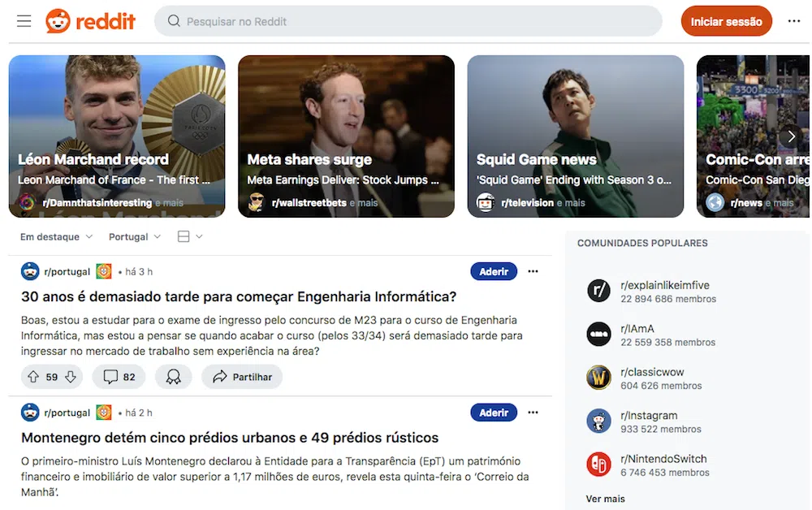This screenshot has width=812, height=510.
Task: Click the r/news avatar icon
Action: pyautogui.click(x=715, y=202)
